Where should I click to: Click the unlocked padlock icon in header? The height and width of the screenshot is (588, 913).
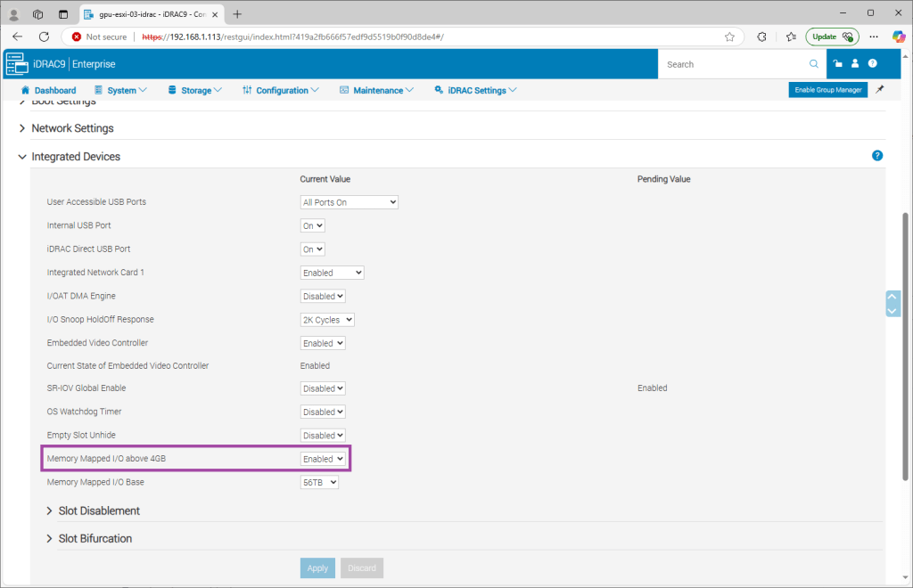(x=838, y=64)
